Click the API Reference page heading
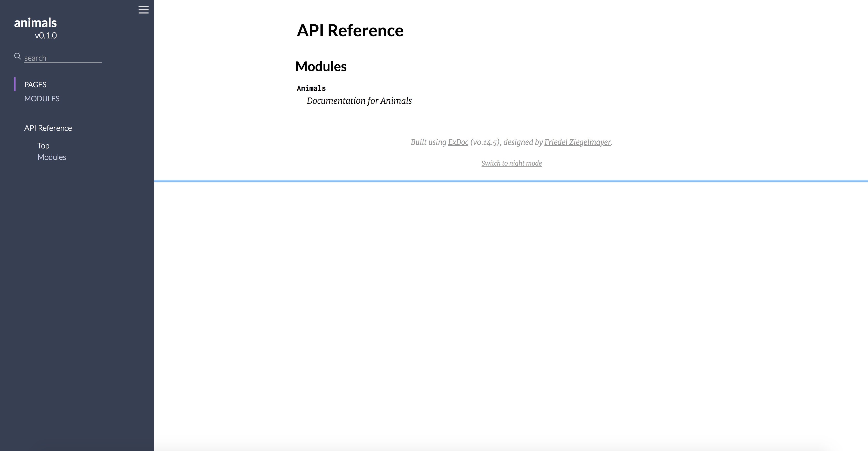868x451 pixels. [x=350, y=30]
